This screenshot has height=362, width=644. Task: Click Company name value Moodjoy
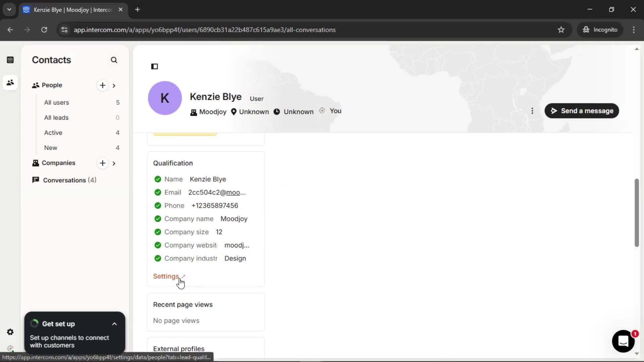[234, 219]
